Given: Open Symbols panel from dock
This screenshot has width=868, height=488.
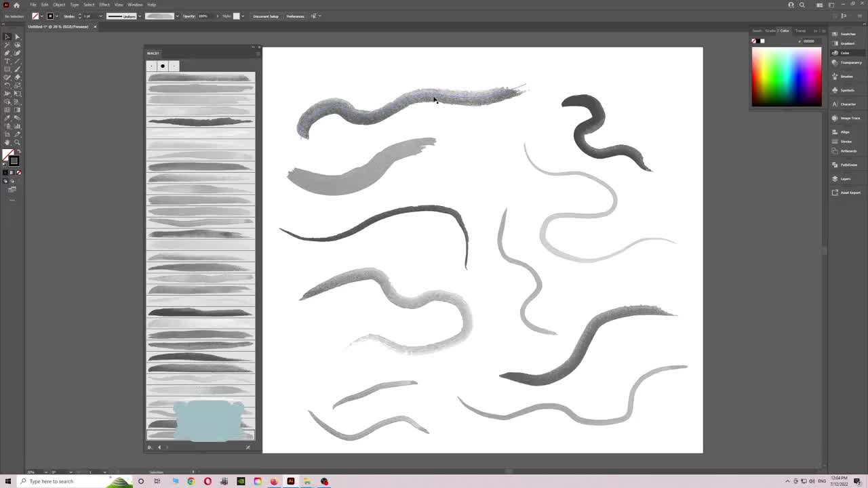Looking at the screenshot, I should point(844,90).
